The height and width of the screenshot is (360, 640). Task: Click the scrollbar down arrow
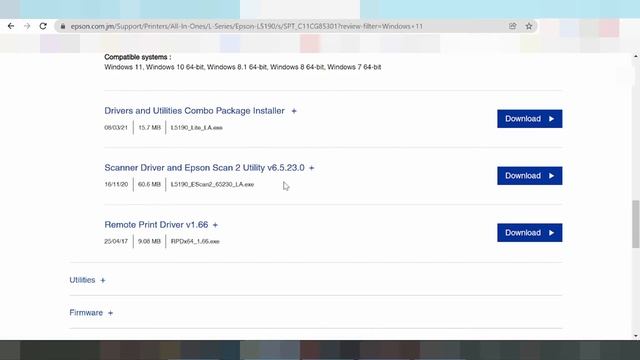[x=636, y=336]
